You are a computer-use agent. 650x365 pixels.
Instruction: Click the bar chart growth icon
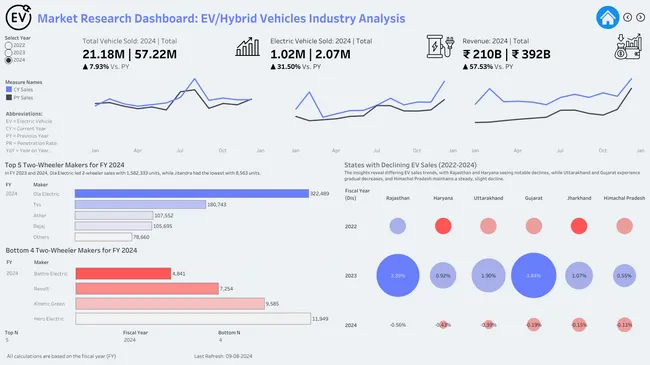coord(247,46)
